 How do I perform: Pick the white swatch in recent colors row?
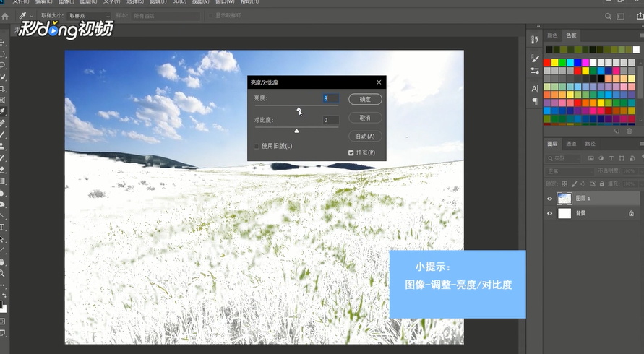pos(636,50)
